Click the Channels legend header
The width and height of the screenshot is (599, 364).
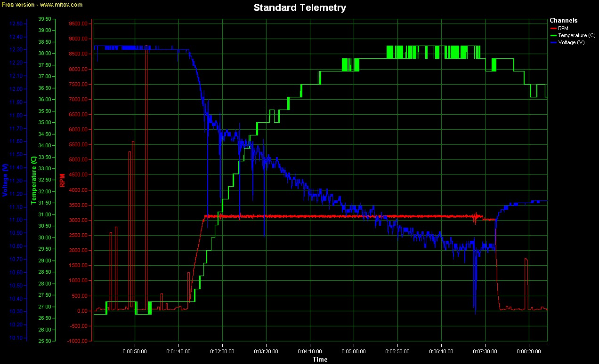coord(563,21)
